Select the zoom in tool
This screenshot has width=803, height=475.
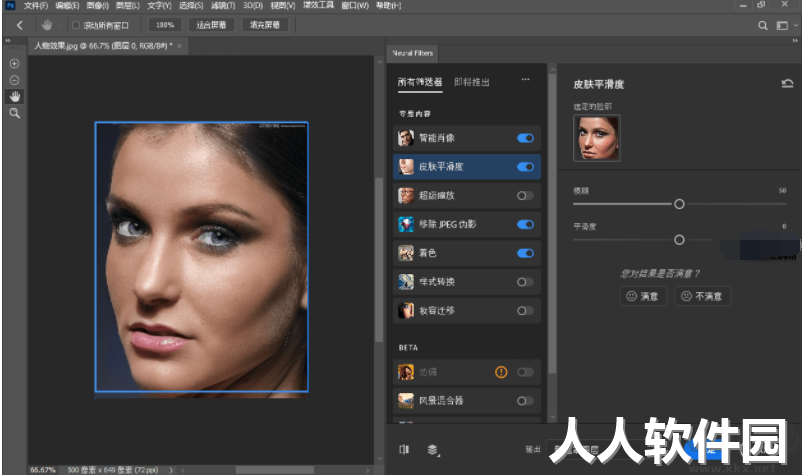14,63
